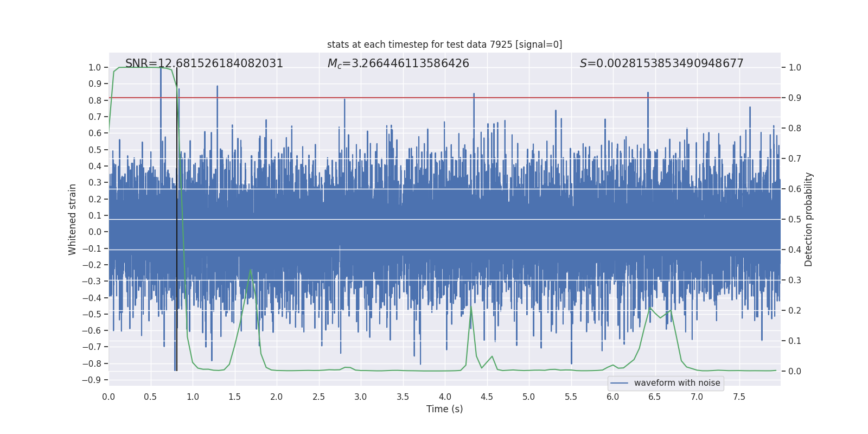Select the SNR=12.681526184082031 annotation
The image size is (868, 434).
point(204,63)
